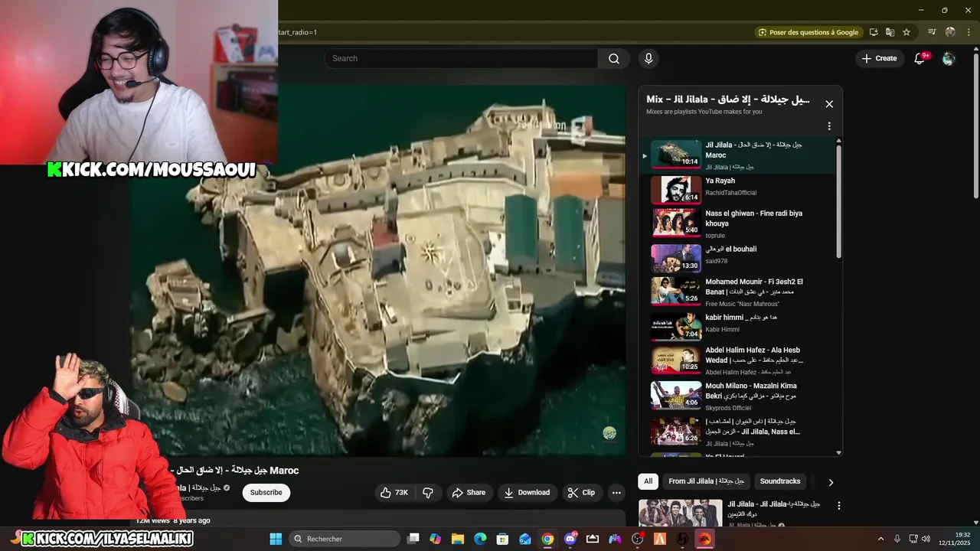Open Outlook from the taskbar
This screenshot has height=551, width=980.
tap(525, 539)
